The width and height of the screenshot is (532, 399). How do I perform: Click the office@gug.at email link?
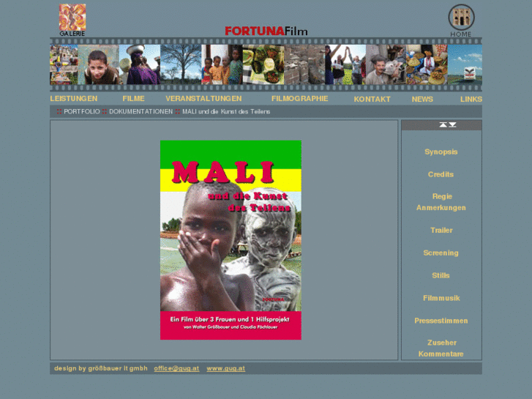tap(176, 368)
